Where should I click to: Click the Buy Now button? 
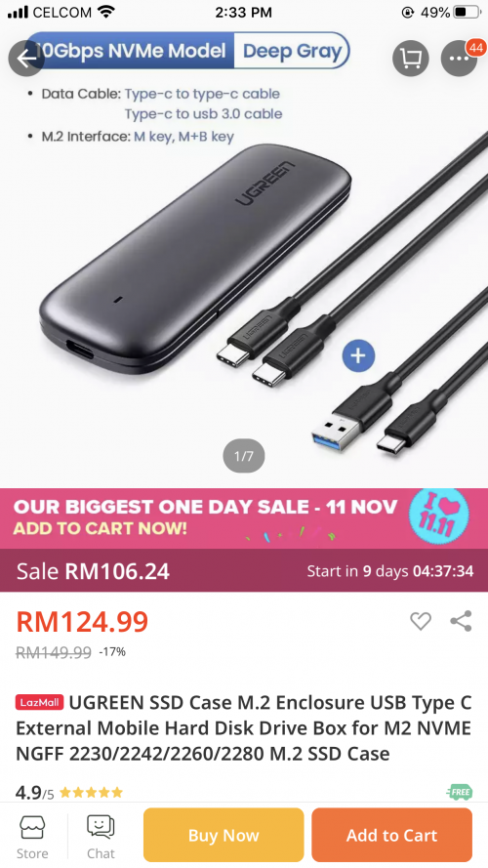[x=224, y=835]
